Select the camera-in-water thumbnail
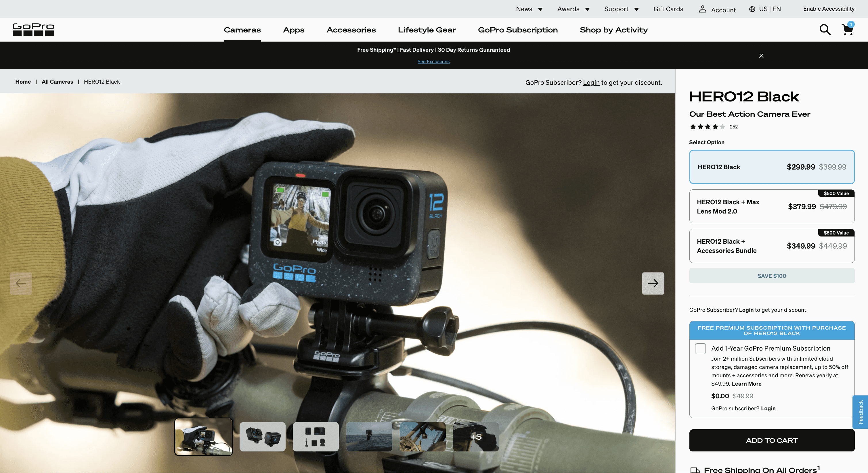 tap(369, 437)
